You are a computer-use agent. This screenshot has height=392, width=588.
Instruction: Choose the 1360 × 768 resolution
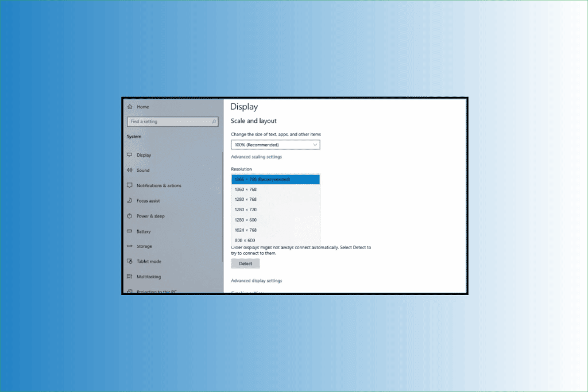point(275,189)
